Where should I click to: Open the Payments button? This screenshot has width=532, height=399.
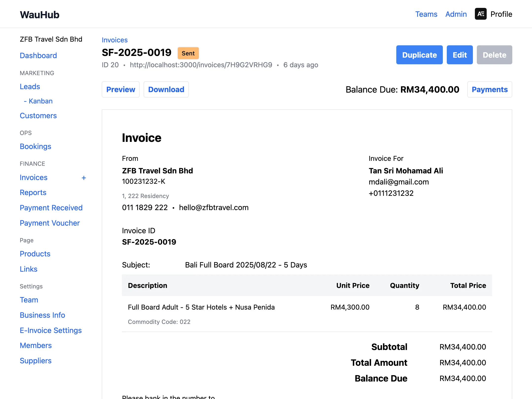point(490,89)
